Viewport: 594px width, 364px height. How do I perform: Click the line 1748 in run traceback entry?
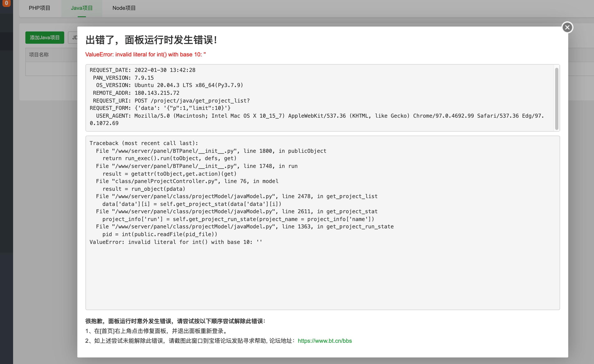coord(197,166)
